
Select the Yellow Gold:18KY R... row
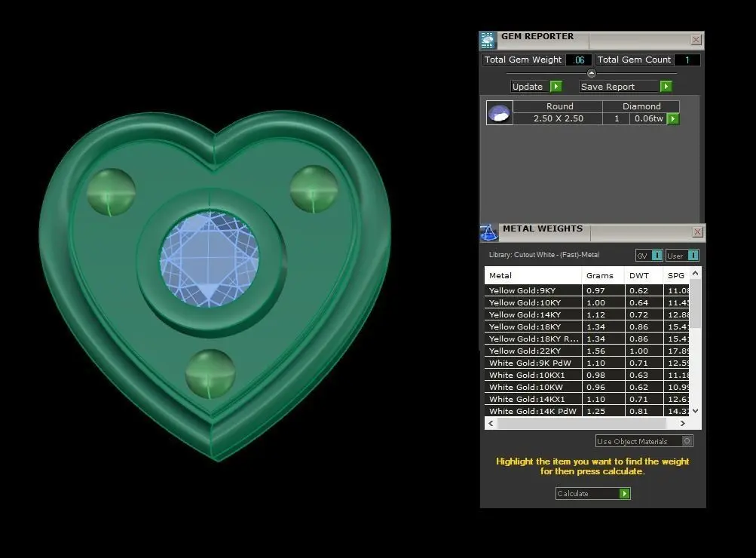(x=587, y=339)
